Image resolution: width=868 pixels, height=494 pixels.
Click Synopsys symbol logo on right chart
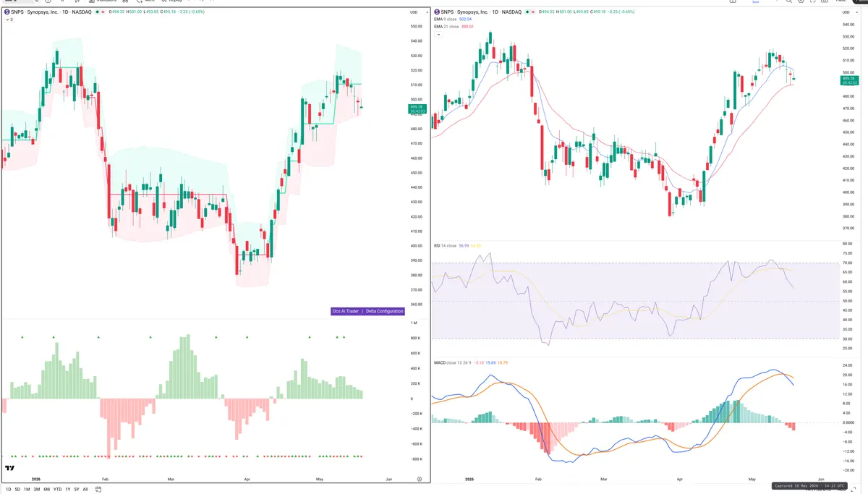(436, 12)
